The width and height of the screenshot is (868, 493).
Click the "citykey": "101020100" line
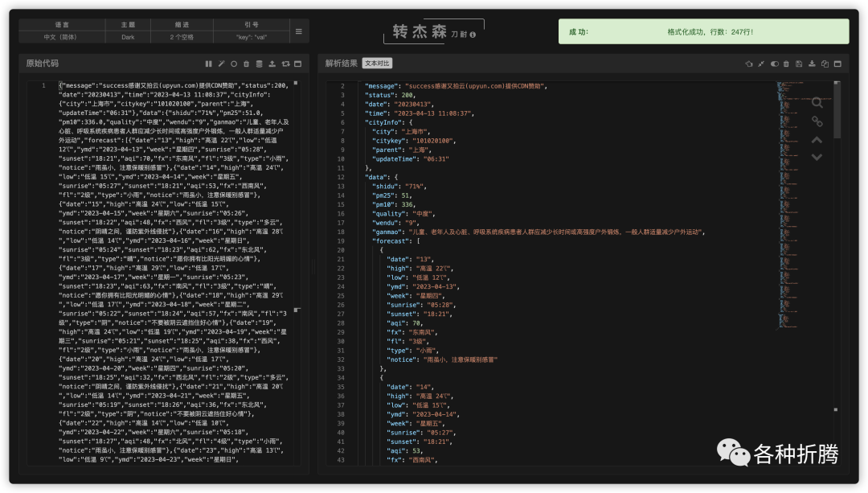point(414,141)
